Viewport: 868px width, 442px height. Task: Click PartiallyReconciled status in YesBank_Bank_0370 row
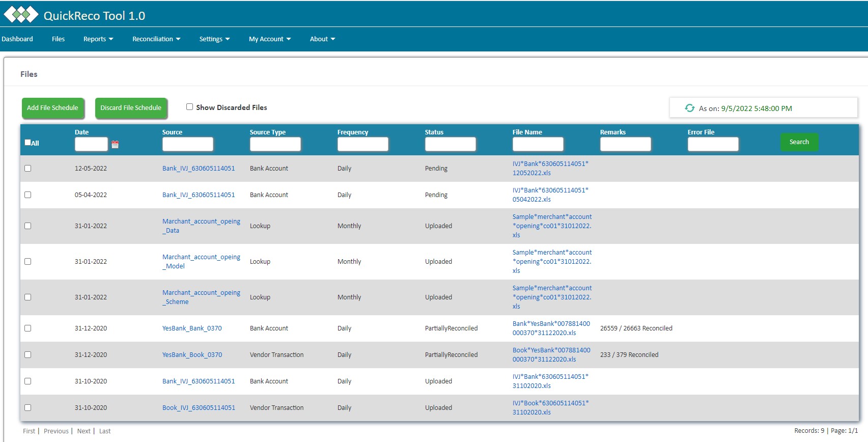coord(451,328)
